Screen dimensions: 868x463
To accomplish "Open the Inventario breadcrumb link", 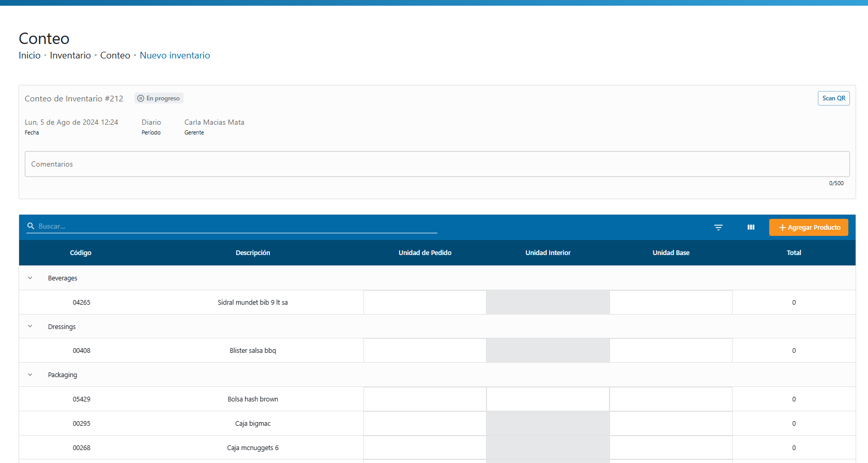I will tap(70, 55).
